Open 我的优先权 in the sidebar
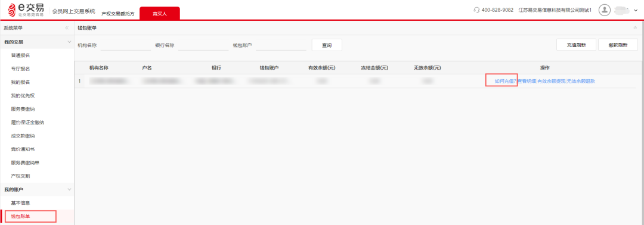Viewport: 644px width, 225px height. (23, 95)
